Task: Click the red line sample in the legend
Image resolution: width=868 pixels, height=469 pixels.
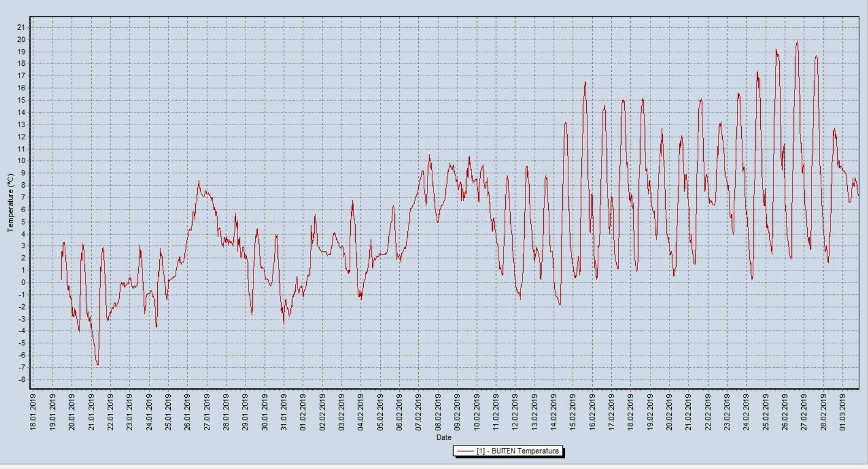Action: [465, 451]
